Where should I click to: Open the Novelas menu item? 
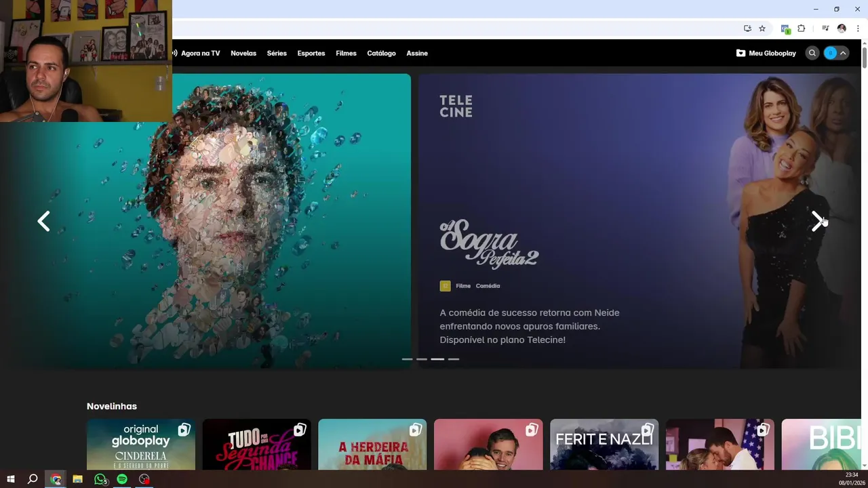pyautogui.click(x=243, y=53)
